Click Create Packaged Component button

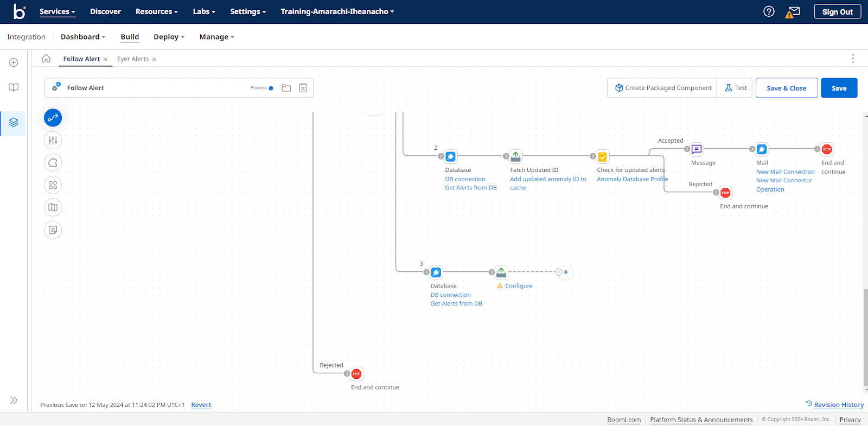[x=663, y=88]
